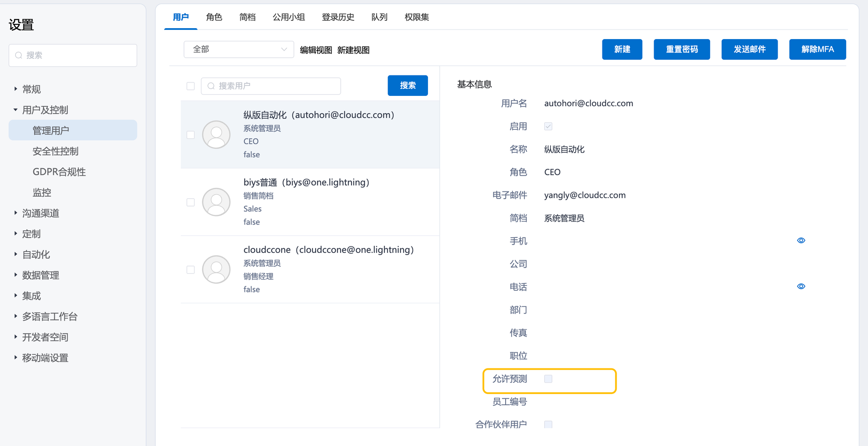Check the select-all users checkbox
The width and height of the screenshot is (868, 446).
click(x=191, y=86)
